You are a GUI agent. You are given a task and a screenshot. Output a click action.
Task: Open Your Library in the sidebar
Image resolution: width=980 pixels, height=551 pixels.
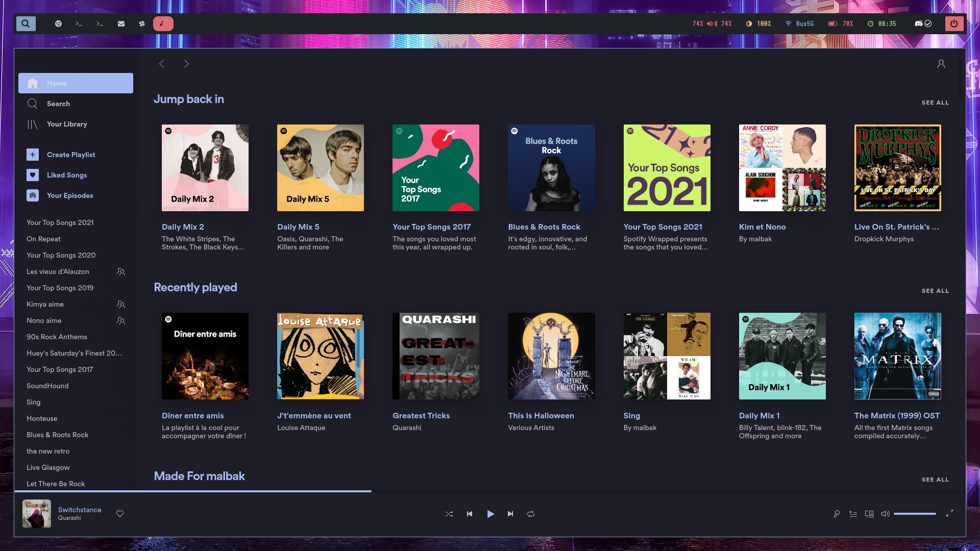[x=67, y=124]
